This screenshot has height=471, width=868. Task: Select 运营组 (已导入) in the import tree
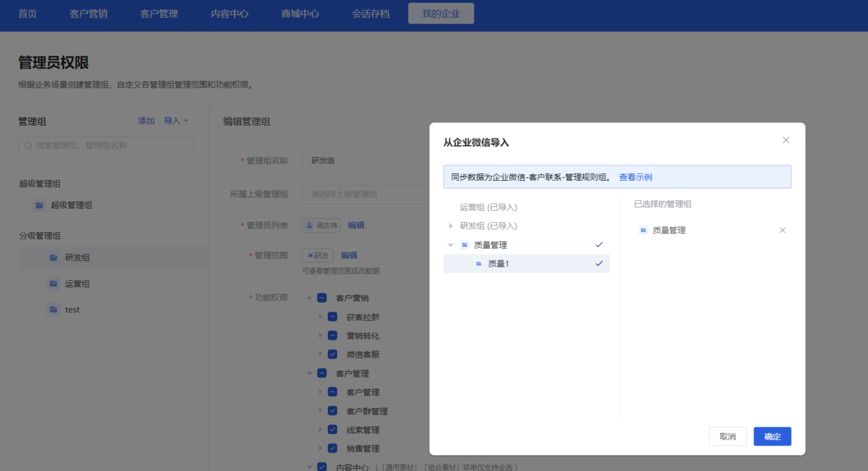tap(488, 207)
